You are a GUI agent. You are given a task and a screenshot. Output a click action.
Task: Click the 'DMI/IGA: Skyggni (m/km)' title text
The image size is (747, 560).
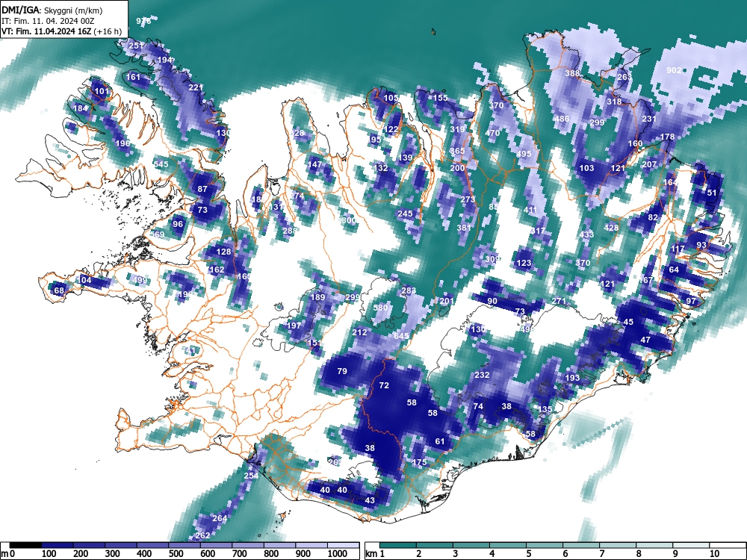52,10
